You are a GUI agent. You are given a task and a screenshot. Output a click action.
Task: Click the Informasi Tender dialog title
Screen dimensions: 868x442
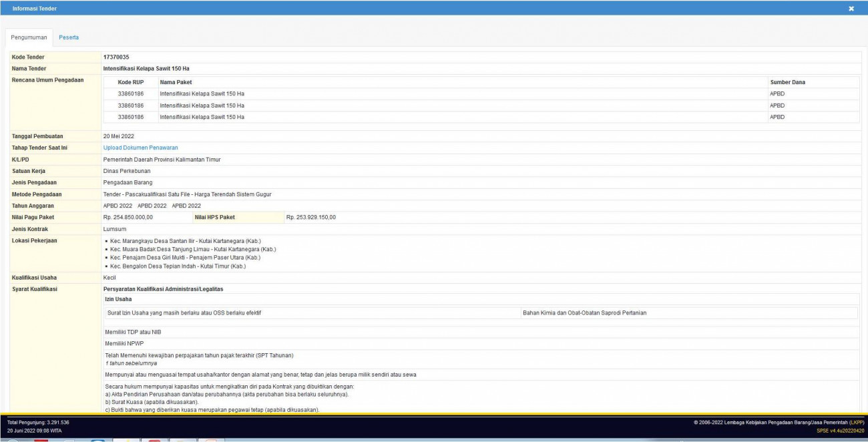click(35, 8)
